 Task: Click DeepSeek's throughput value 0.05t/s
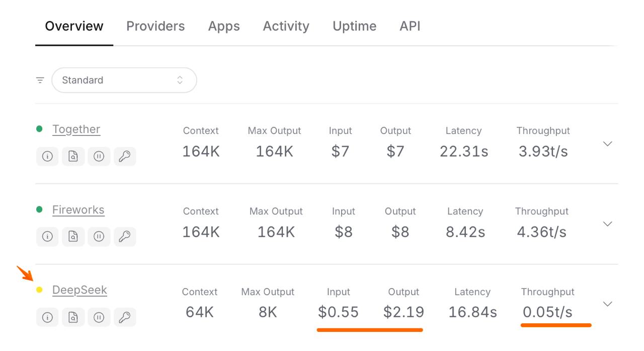(x=547, y=312)
